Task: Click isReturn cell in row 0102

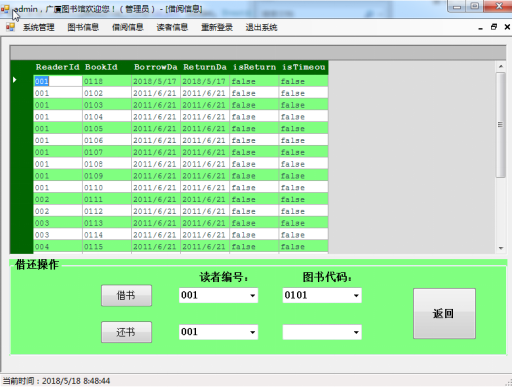Action: tap(254, 93)
